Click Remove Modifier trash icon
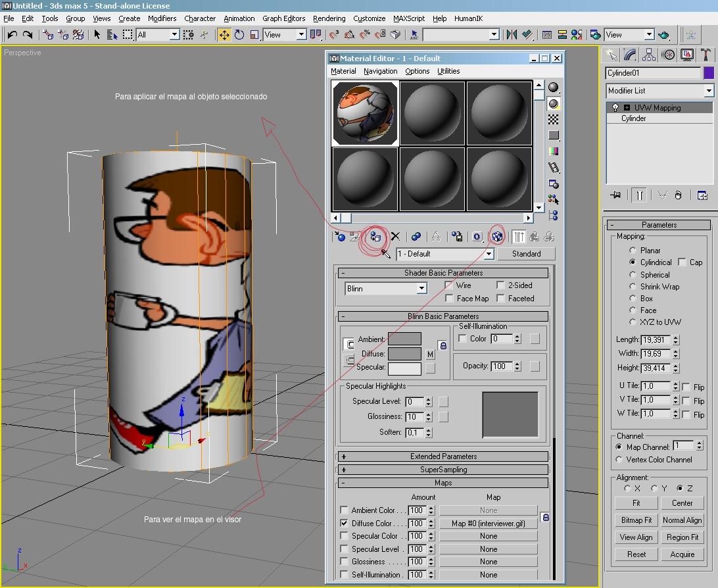This screenshot has width=718, height=588. 678,195
